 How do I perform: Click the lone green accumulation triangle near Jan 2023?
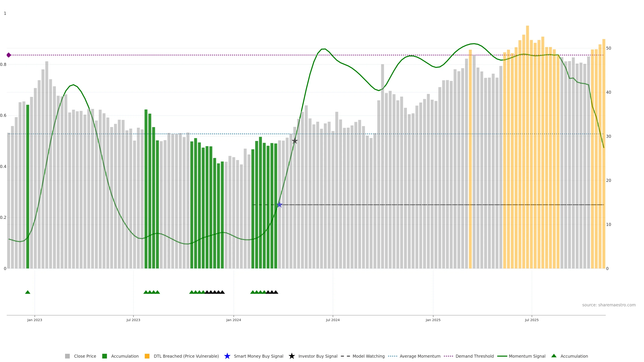pyautogui.click(x=28, y=292)
